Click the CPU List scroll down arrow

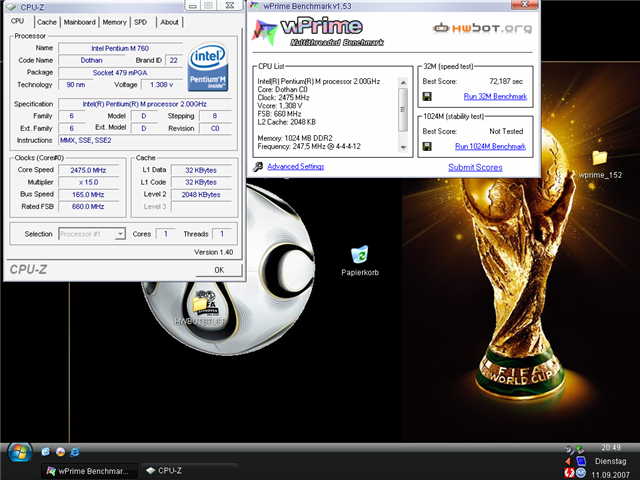pyautogui.click(x=403, y=147)
